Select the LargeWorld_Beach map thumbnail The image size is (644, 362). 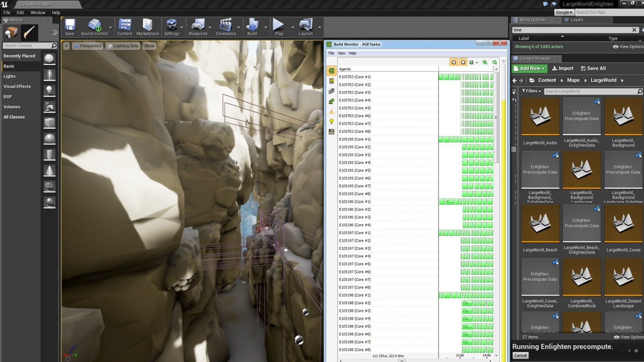pyautogui.click(x=540, y=224)
